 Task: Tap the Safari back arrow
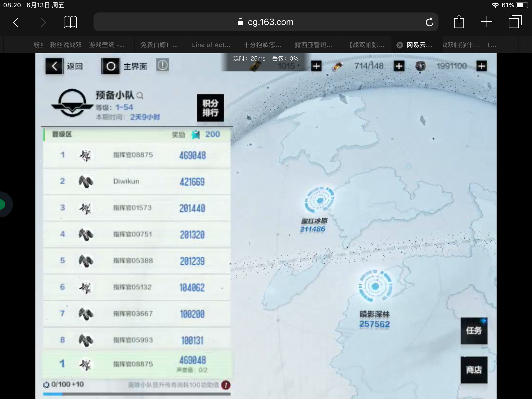pyautogui.click(x=16, y=22)
